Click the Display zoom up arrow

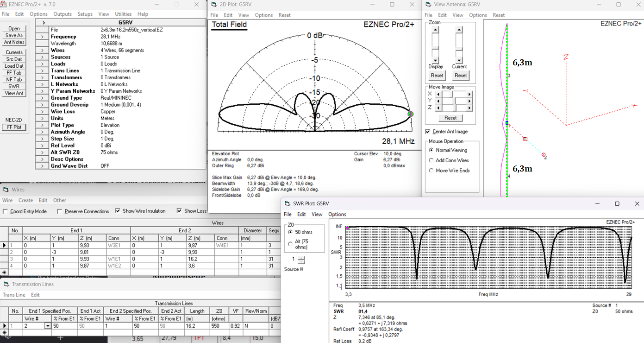tap(435, 30)
